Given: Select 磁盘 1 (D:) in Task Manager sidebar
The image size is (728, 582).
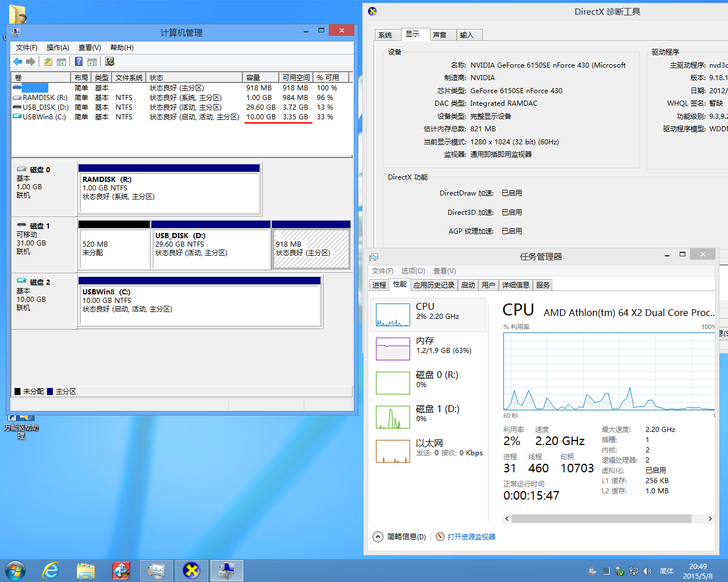Looking at the screenshot, I should 429,417.
